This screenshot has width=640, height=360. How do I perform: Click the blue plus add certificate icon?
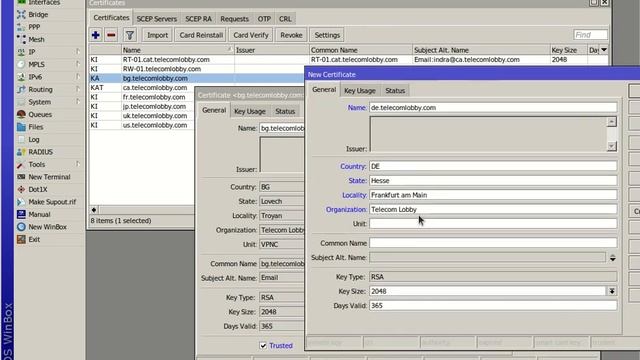96,35
